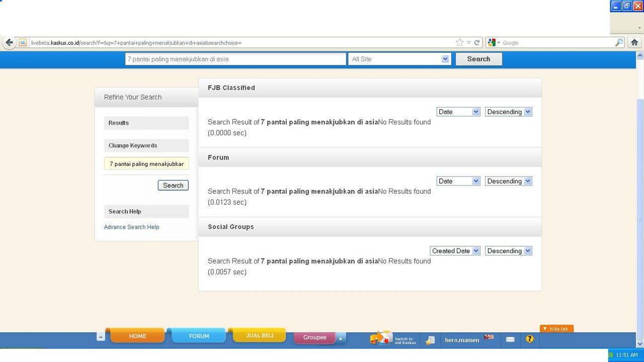Image resolution: width=644 pixels, height=362 pixels.
Task: Click the Groupee button in bottom bar
Action: click(315, 337)
